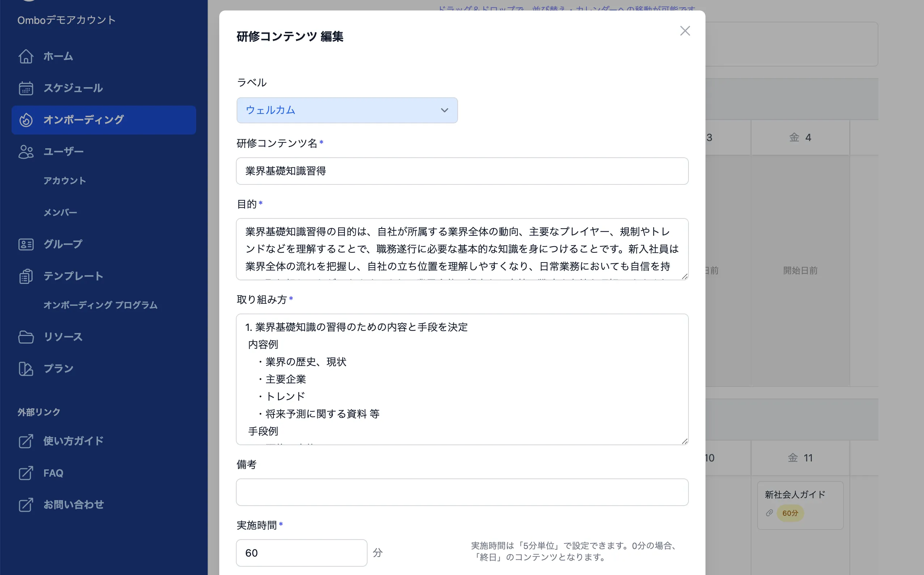
Task: Click the お問い合わせ external link icon
Action: 26,504
